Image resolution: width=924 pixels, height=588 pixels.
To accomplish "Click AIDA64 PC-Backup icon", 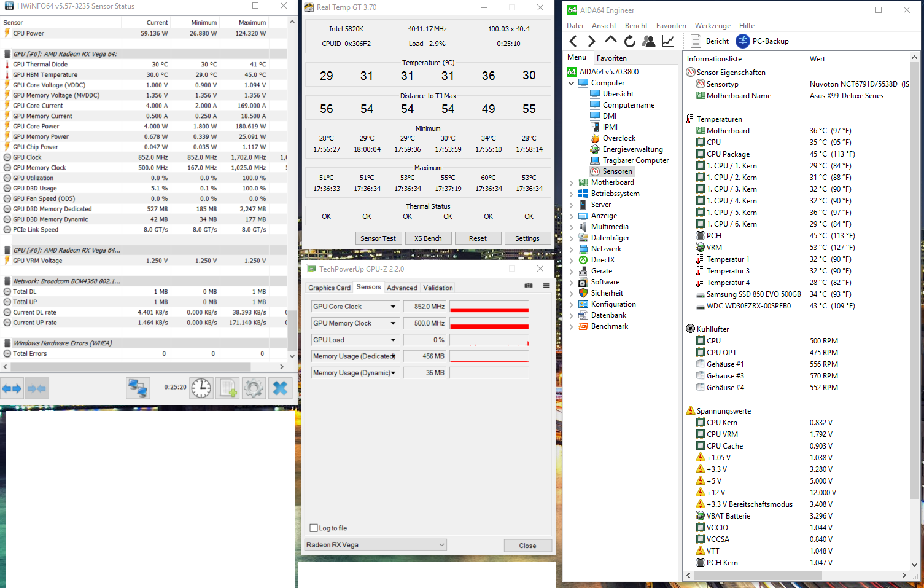I will (743, 41).
